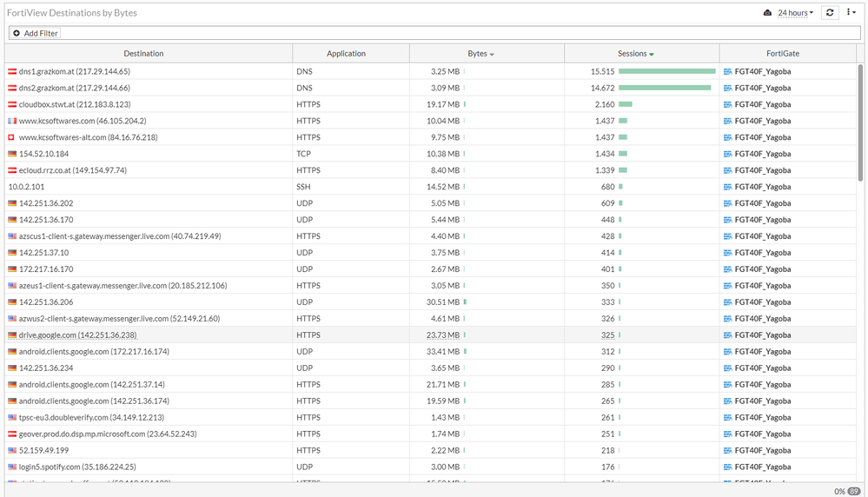This screenshot has width=868, height=497.
Task: Open the 24 hours time range dropdown
Action: tap(796, 13)
